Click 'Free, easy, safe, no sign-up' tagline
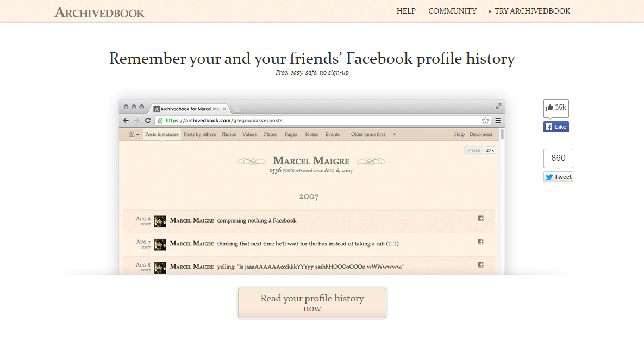The image size is (644, 346). [312, 73]
